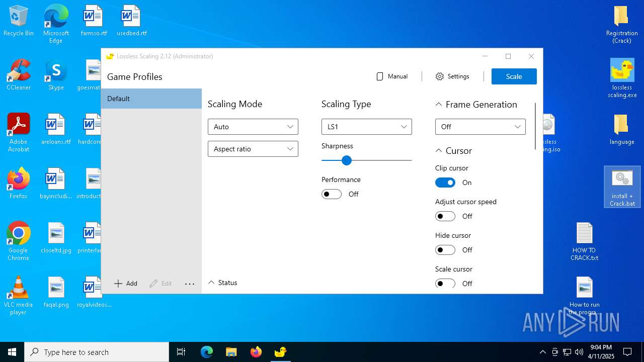Open the Aspect ratio dropdown
Viewport: 644px width, 362px height.
(x=253, y=149)
